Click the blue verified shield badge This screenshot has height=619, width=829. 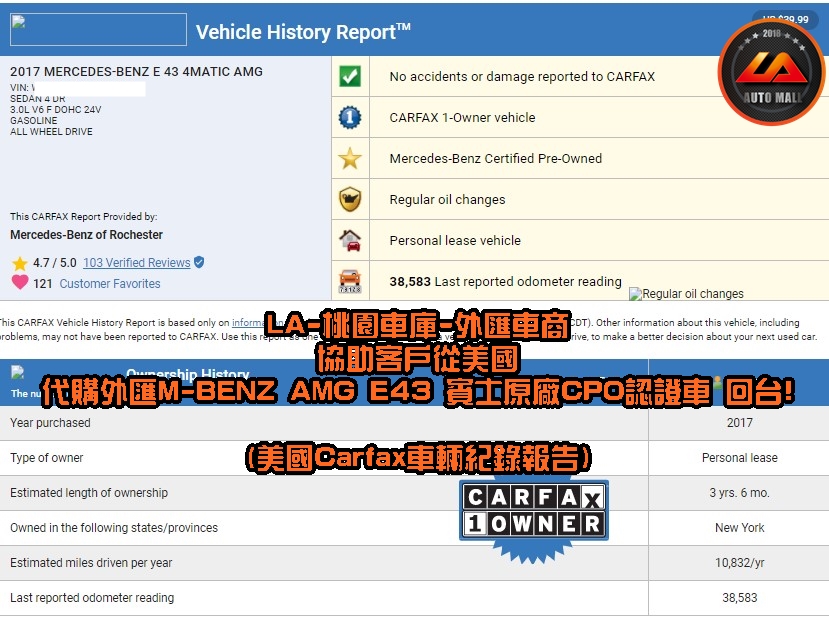tap(199, 262)
